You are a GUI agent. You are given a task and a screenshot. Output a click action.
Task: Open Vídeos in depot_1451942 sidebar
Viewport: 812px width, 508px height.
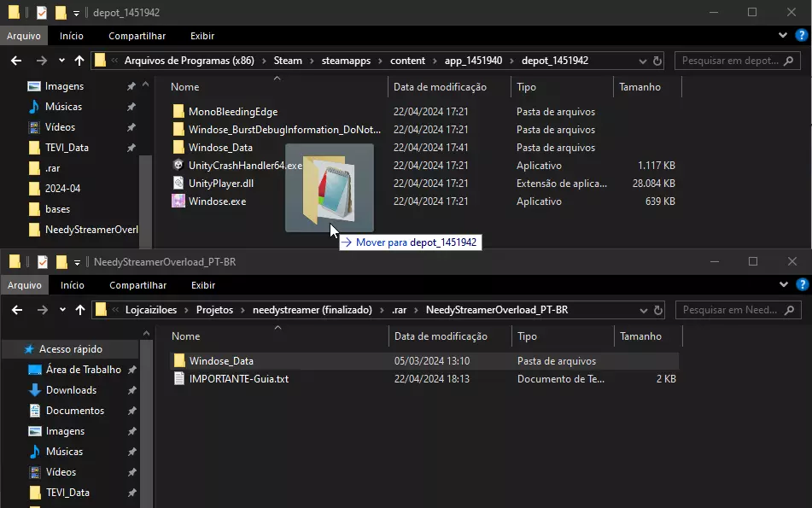[x=60, y=127]
